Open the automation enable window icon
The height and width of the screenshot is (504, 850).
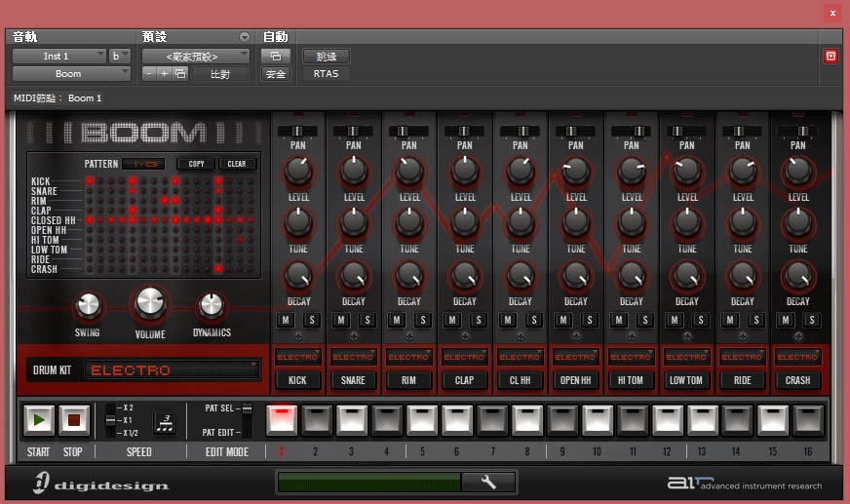[x=276, y=56]
